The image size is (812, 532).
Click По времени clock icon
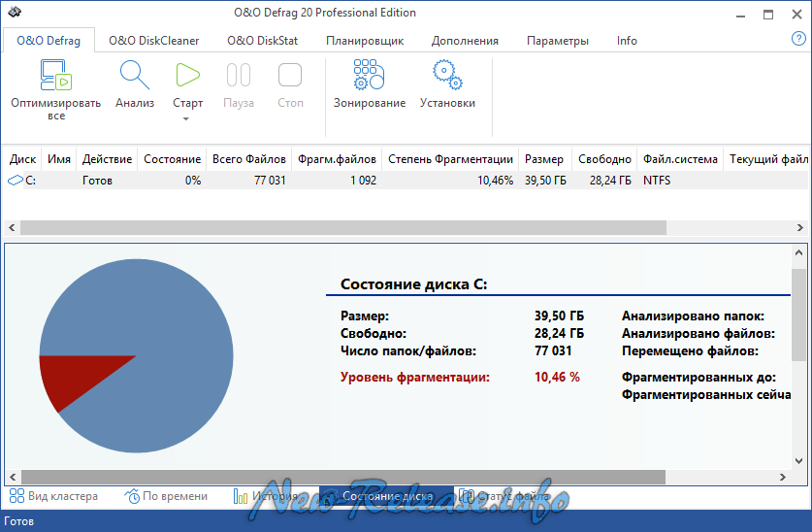(132, 496)
